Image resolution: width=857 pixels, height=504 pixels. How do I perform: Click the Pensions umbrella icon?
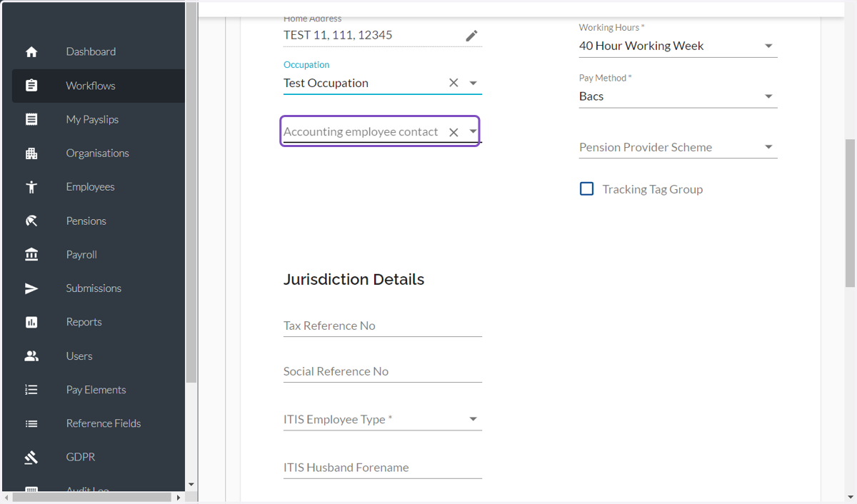tap(31, 221)
